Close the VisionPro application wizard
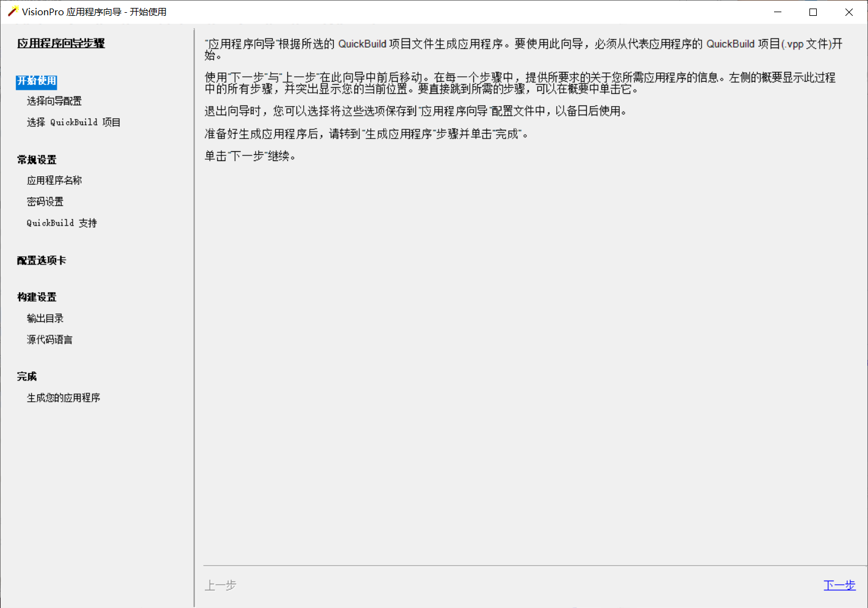Viewport: 868px width, 608px height. (849, 12)
